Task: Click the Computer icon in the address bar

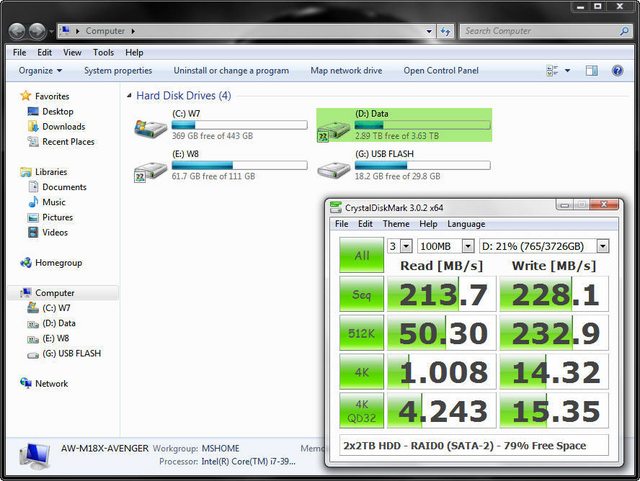Action: pos(65,31)
